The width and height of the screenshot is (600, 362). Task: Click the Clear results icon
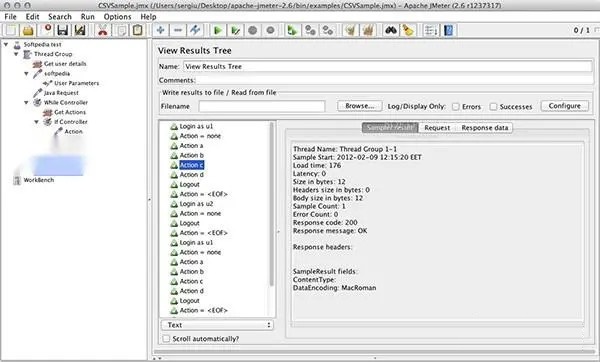tap(350, 30)
